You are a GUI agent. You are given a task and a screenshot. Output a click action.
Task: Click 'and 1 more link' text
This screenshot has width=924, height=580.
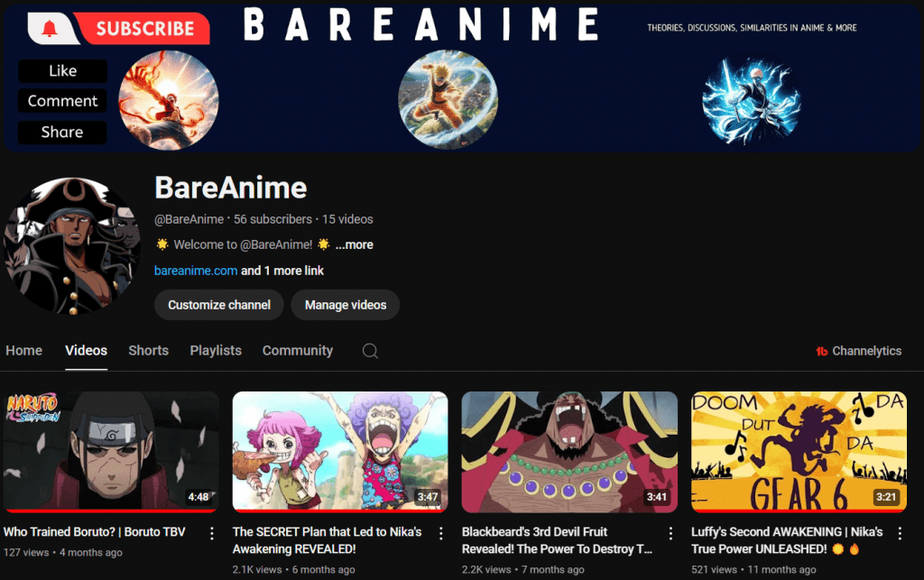[282, 271]
